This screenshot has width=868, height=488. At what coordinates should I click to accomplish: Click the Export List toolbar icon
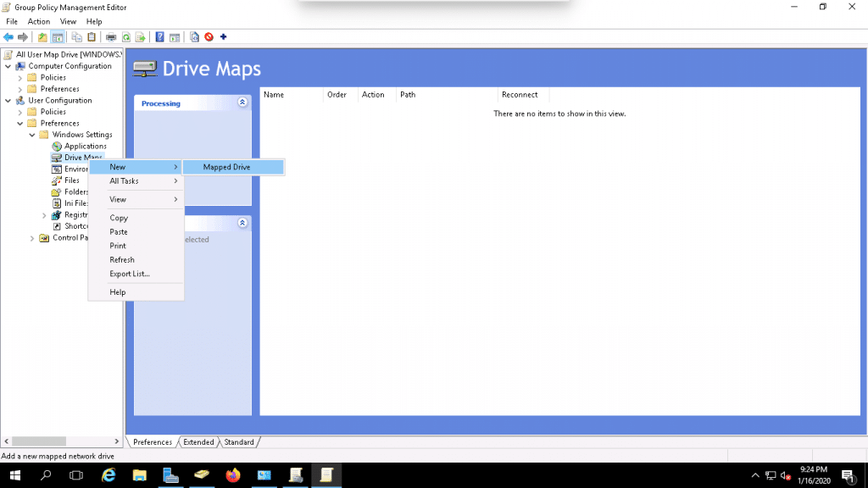point(141,37)
